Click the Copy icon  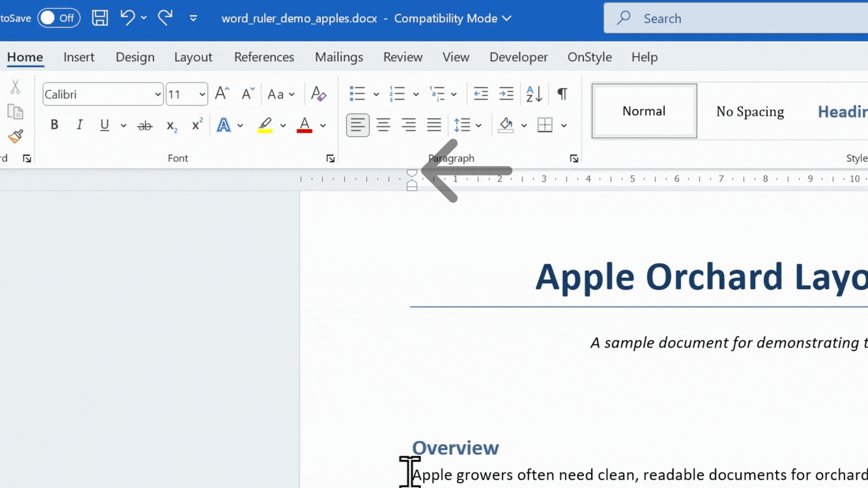[x=15, y=112]
